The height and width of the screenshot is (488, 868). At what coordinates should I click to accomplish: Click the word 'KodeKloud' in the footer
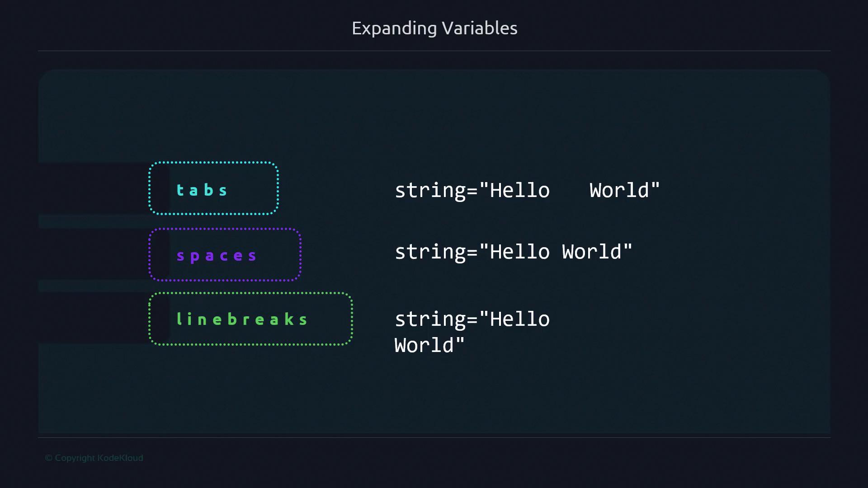[120, 458]
